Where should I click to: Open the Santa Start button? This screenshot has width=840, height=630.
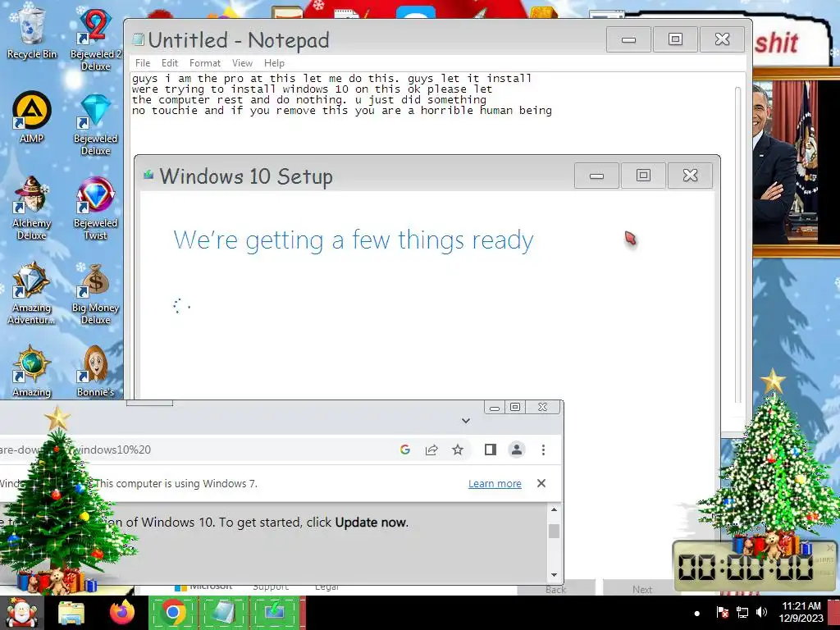pos(21,613)
